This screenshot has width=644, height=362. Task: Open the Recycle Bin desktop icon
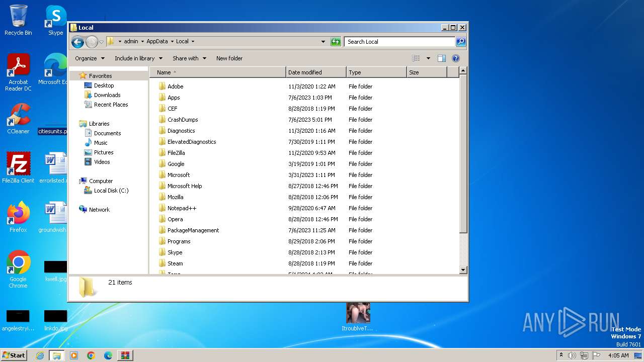(18, 20)
